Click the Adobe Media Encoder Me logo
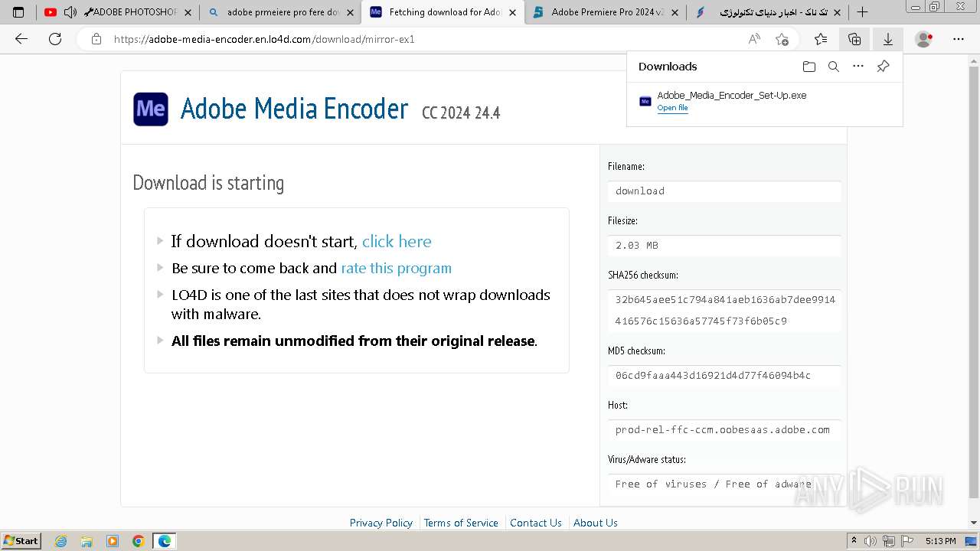Image resolution: width=980 pixels, height=551 pixels. pyautogui.click(x=151, y=109)
